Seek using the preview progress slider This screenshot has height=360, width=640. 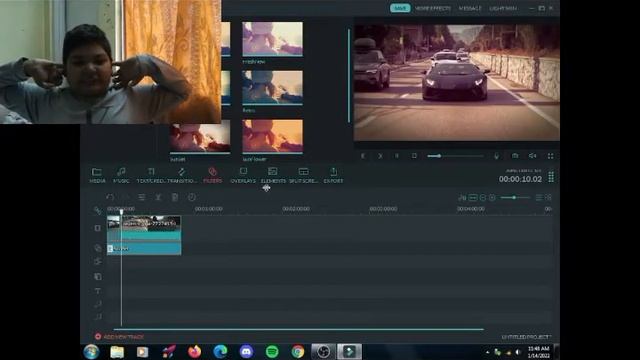[455, 156]
